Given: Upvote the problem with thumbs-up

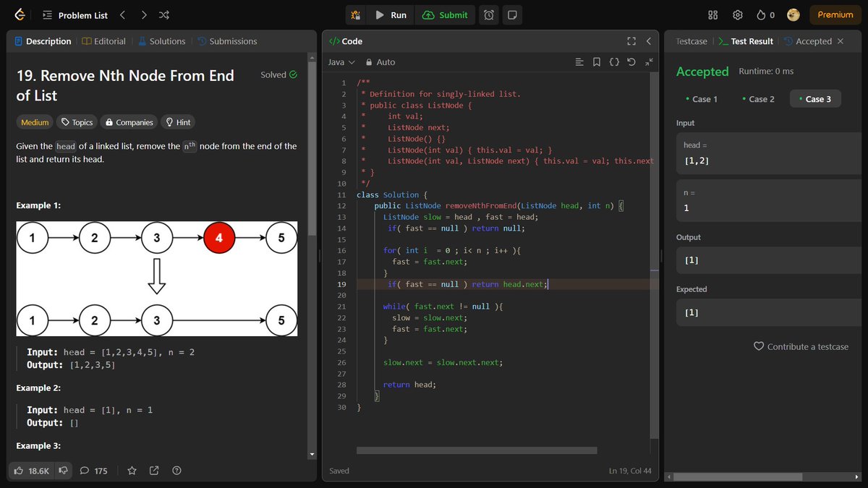Looking at the screenshot, I should [32, 471].
